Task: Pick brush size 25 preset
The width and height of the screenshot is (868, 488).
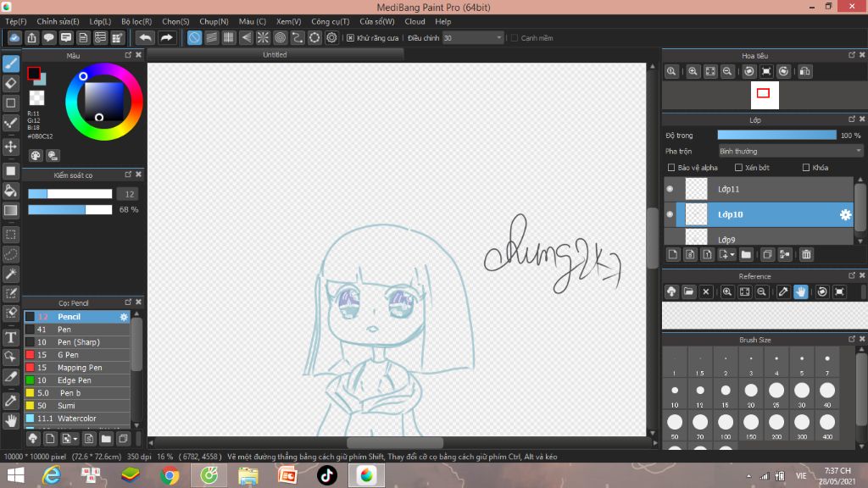Action: point(776,395)
